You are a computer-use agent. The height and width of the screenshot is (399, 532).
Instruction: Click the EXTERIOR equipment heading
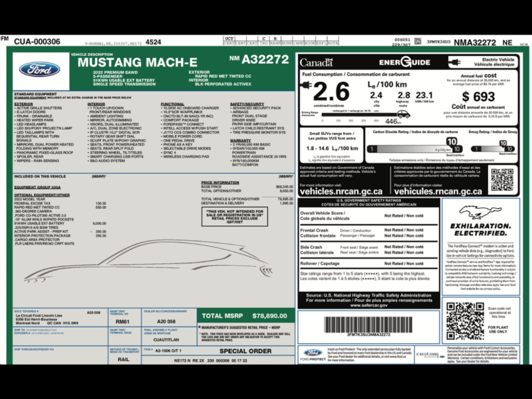click(23, 104)
